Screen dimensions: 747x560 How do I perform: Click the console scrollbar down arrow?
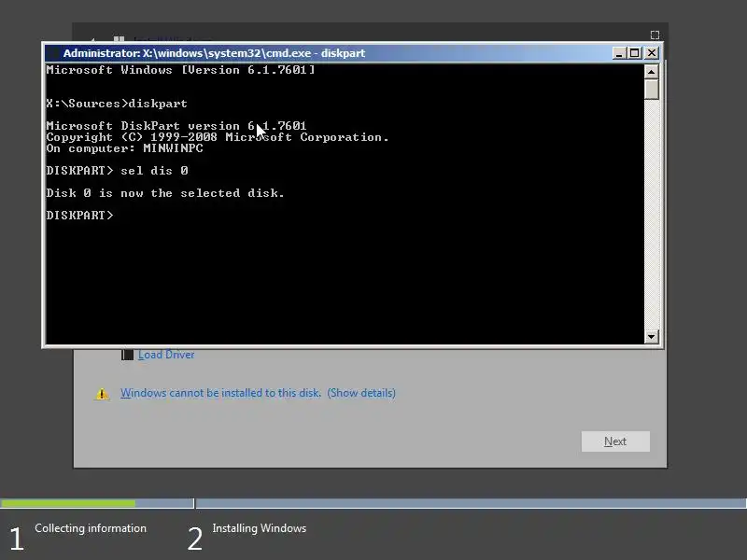point(651,337)
